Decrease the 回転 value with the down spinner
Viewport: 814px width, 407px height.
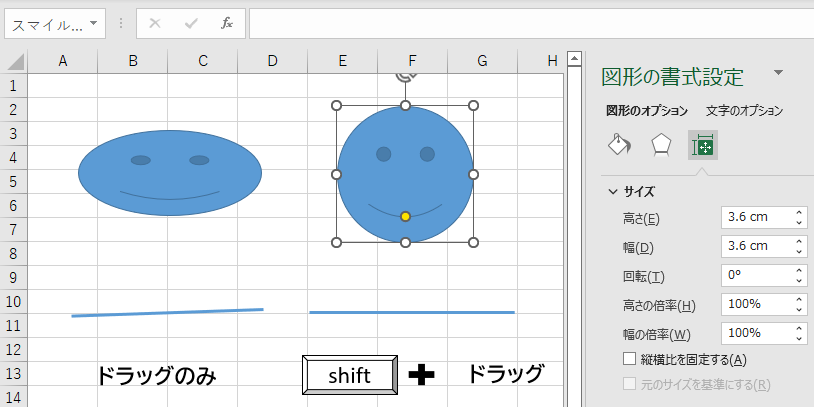coord(799,279)
